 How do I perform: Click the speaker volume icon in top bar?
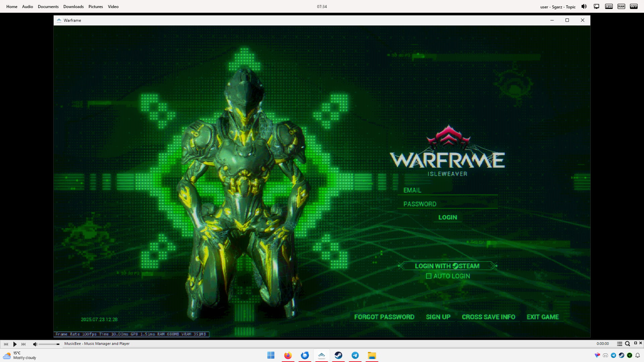click(584, 6)
